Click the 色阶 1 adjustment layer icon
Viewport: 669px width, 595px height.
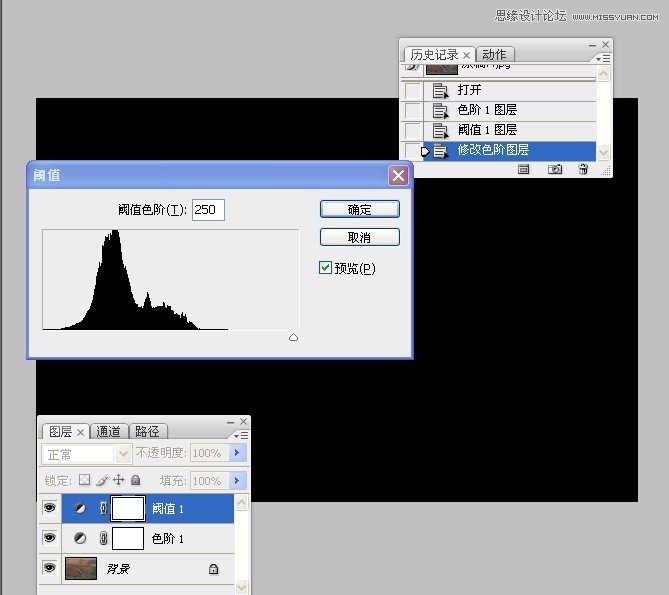[x=80, y=538]
